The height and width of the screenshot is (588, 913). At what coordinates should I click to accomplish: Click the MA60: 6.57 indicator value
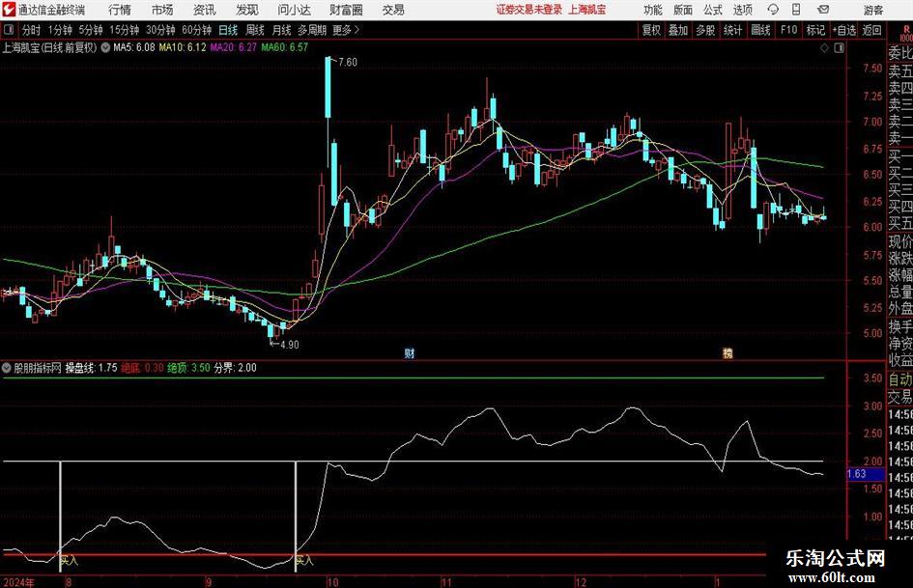click(x=285, y=47)
